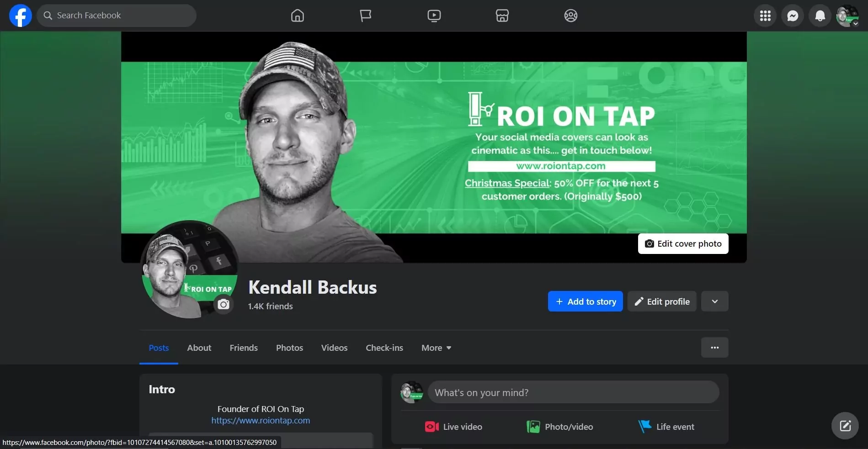The height and width of the screenshot is (449, 868).
Task: Click Edit cover photo button
Action: (683, 244)
